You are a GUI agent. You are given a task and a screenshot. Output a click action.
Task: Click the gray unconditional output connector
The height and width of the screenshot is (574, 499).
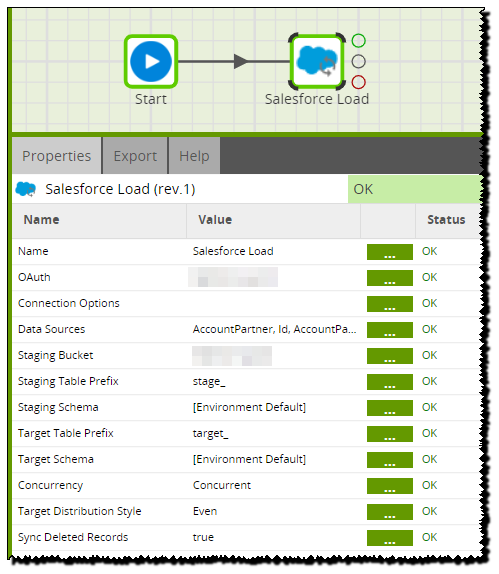click(358, 62)
